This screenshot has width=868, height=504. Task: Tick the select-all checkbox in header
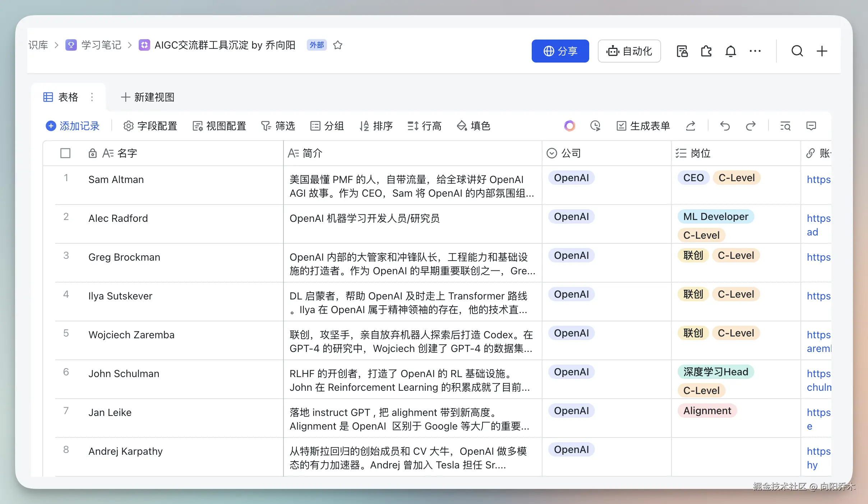tap(65, 153)
